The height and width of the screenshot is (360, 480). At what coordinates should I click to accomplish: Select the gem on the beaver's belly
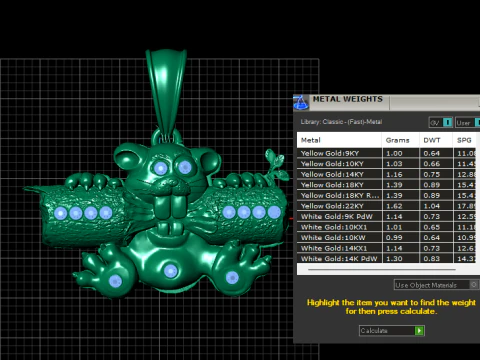click(x=170, y=271)
